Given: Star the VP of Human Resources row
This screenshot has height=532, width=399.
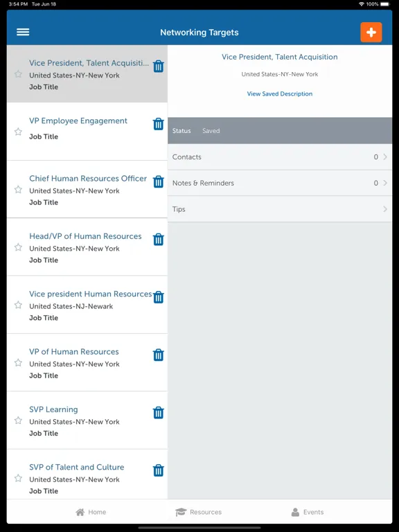Looking at the screenshot, I should pyautogui.click(x=18, y=363).
